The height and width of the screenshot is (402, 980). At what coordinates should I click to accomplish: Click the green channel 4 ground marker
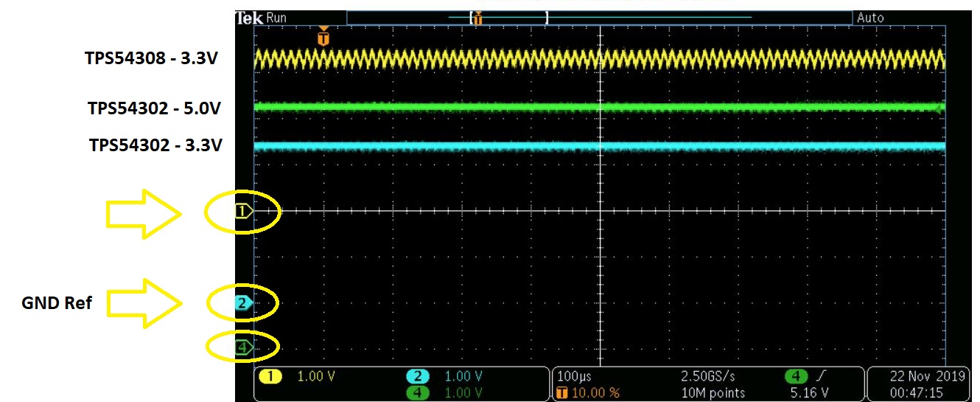click(x=244, y=347)
